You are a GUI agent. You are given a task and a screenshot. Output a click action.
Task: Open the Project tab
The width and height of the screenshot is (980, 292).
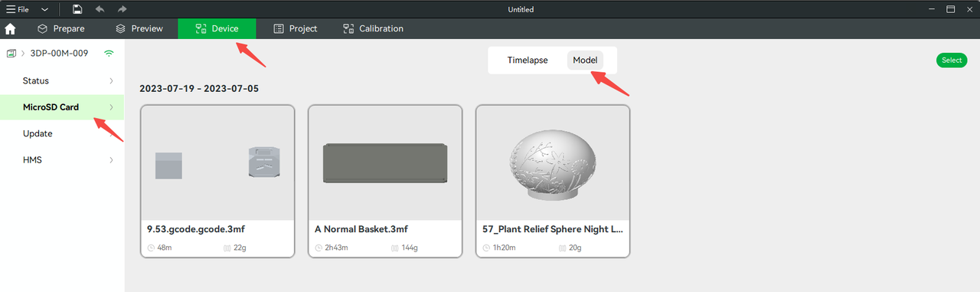(296, 29)
